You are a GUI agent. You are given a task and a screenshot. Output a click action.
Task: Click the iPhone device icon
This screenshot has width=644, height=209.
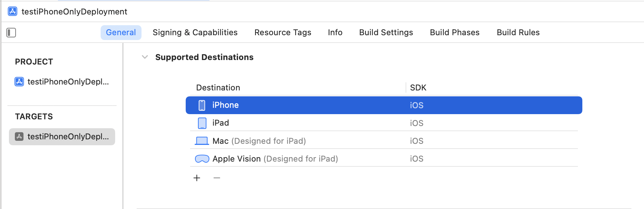click(x=202, y=105)
